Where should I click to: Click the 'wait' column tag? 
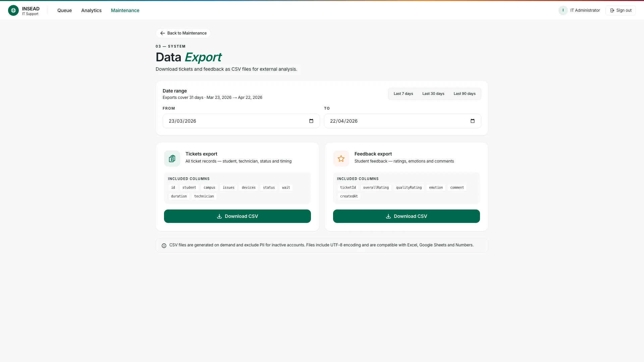(x=286, y=188)
